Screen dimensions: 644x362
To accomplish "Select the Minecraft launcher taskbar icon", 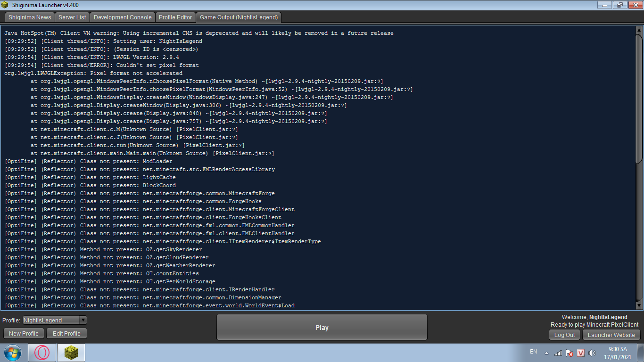I will coord(71,353).
